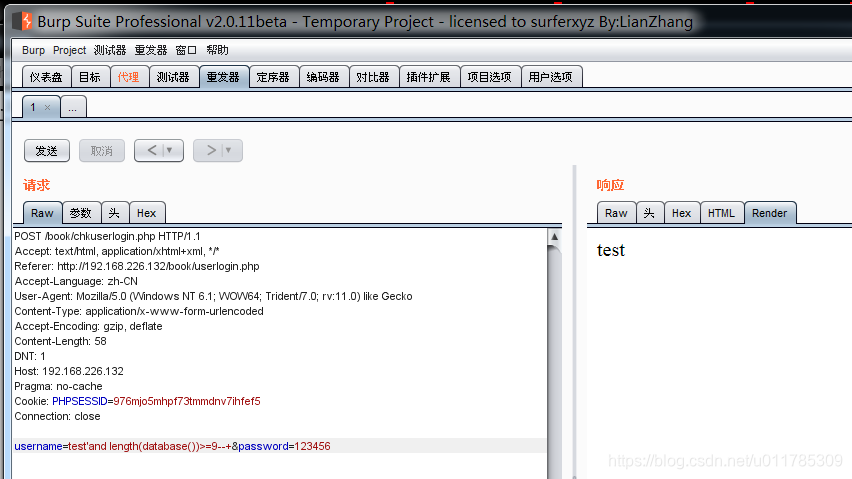Image resolution: width=852 pixels, height=479 pixels.
Task: Switch to the 对比器 tab
Action: tap(373, 77)
